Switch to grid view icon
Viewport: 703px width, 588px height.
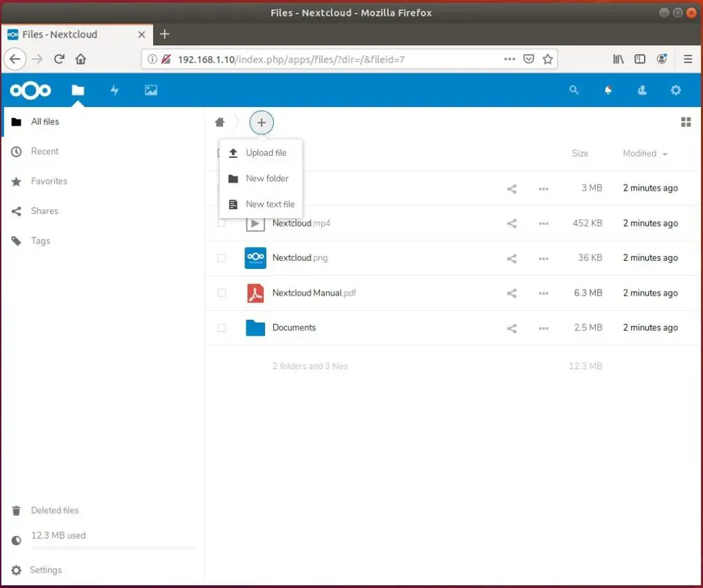click(686, 122)
